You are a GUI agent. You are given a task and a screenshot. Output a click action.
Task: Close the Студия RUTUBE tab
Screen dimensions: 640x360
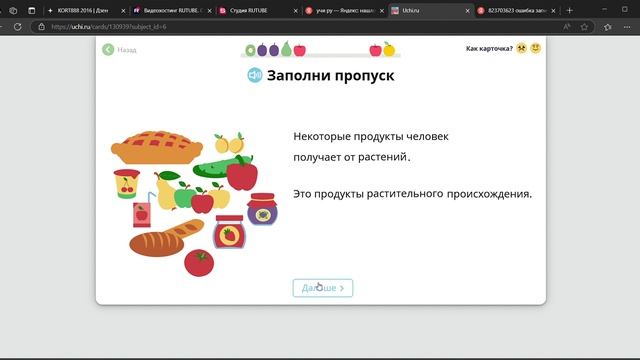(296, 11)
